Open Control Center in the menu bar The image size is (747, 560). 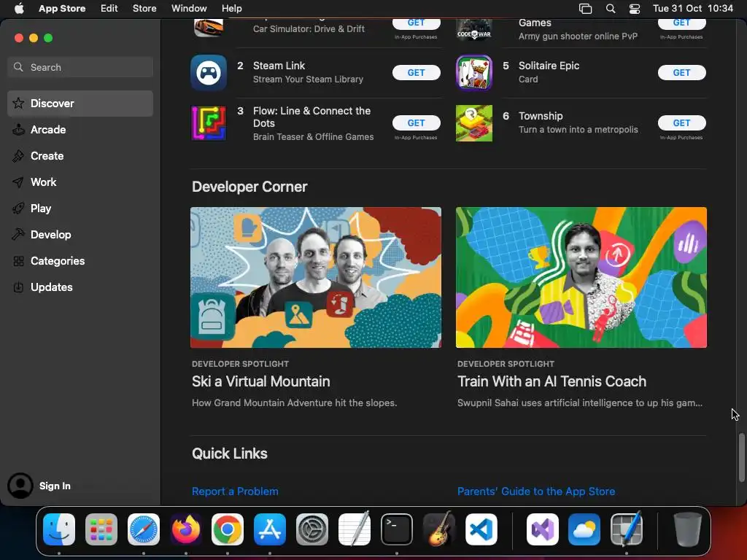pyautogui.click(x=635, y=9)
